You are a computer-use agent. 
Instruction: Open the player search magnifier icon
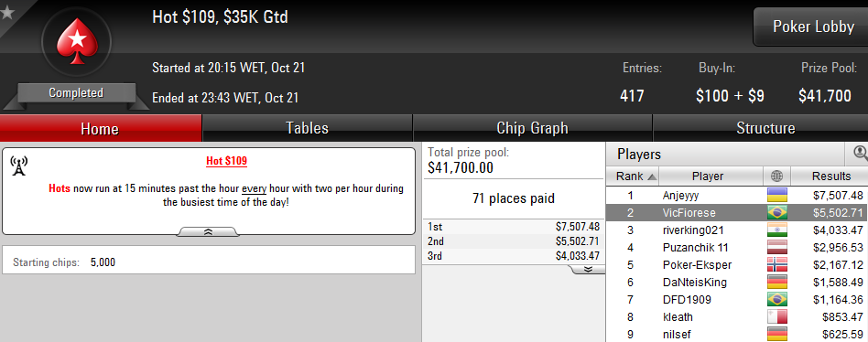[x=861, y=153]
